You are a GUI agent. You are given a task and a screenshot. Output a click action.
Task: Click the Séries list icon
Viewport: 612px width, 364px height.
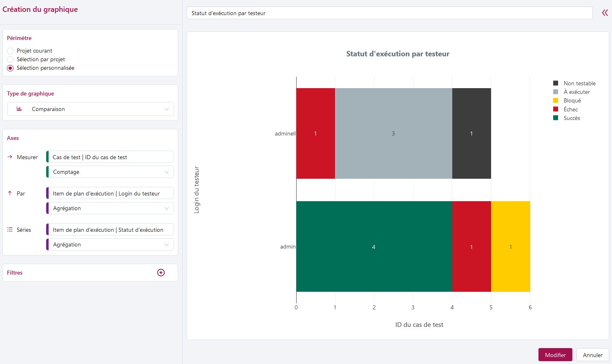[10, 229]
